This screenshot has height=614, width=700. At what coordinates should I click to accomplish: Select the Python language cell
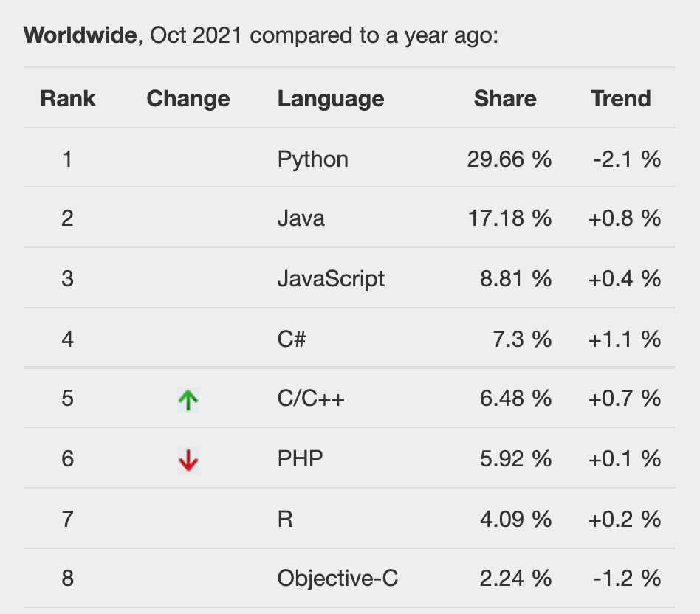[x=313, y=159]
